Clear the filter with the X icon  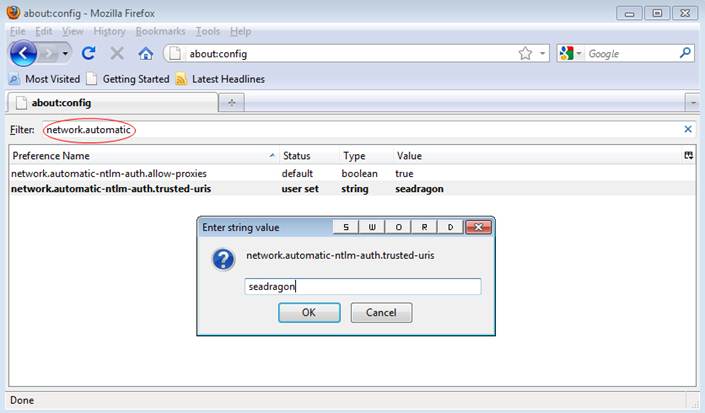pos(687,129)
